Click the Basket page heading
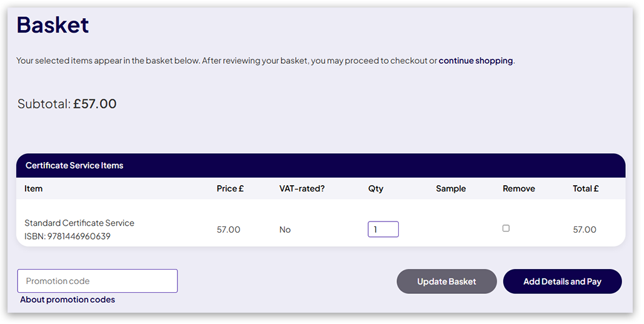644x324 pixels. pos(53,25)
